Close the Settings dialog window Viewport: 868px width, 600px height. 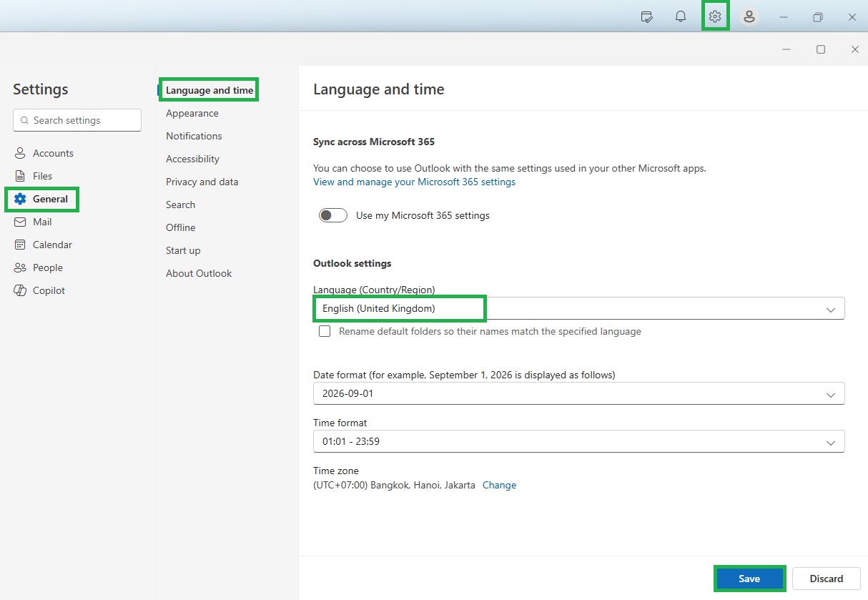855,49
